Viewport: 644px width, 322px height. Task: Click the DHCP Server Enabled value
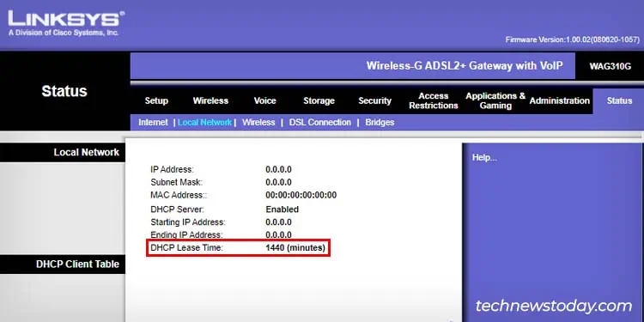pos(283,210)
